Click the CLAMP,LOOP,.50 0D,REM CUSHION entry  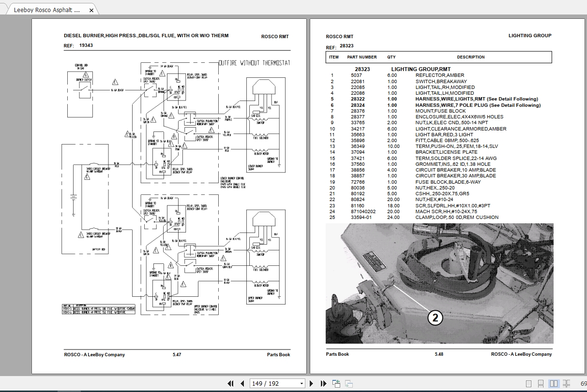tap(457, 218)
